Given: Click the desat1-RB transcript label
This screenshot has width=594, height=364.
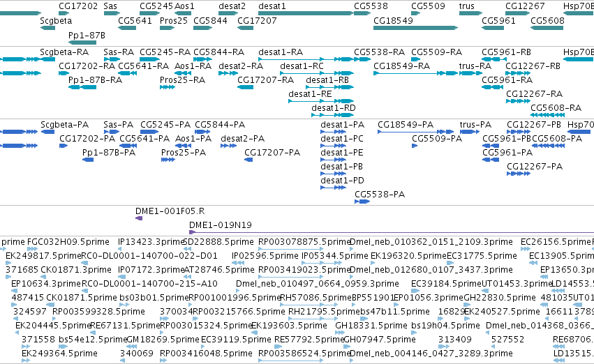Looking at the screenshot, I should (x=327, y=80).
